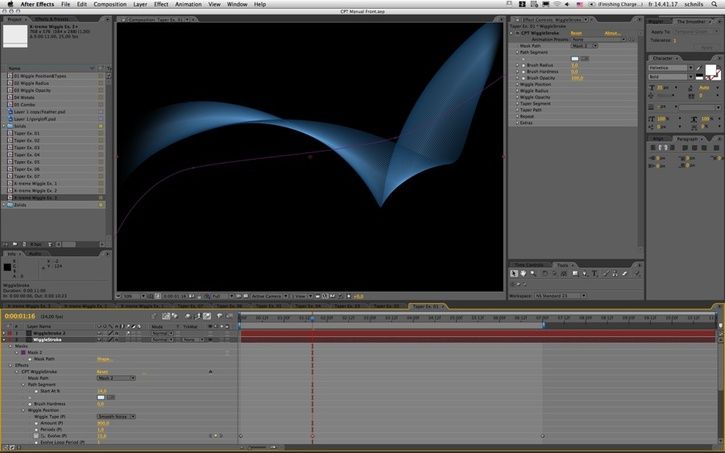Select the Zoom magnifier tool
The image size is (725, 453).
click(532, 274)
